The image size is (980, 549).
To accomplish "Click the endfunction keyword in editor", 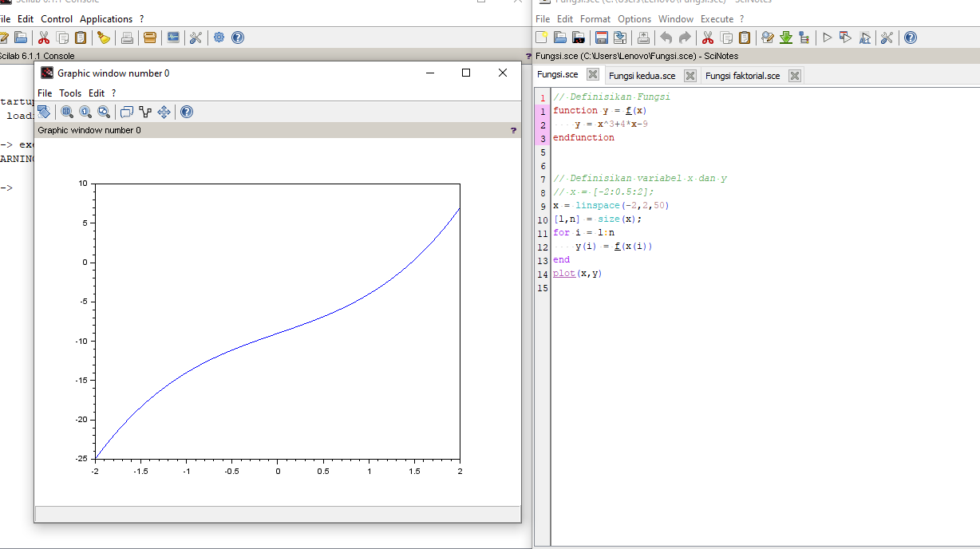I will [584, 138].
